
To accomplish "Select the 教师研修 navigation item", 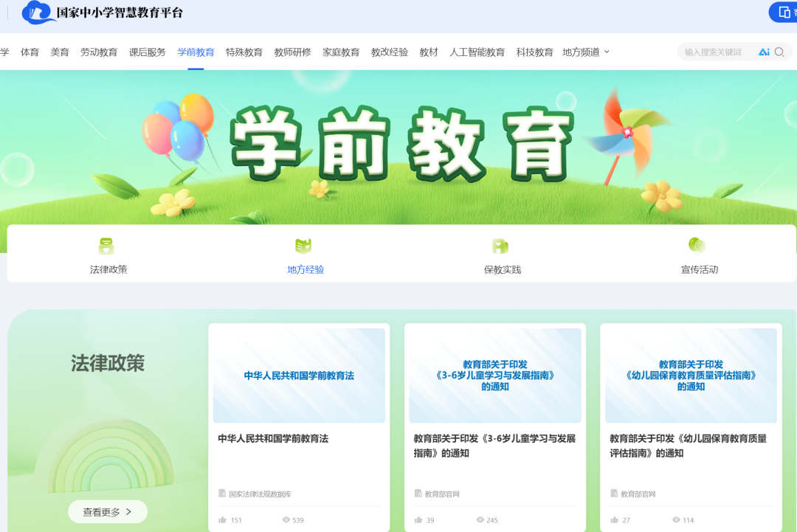I will coord(293,52).
